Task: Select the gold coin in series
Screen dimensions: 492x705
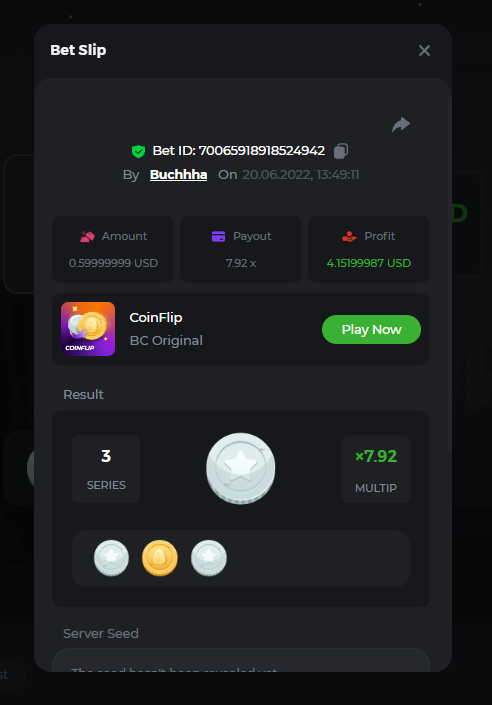Action: 160,558
